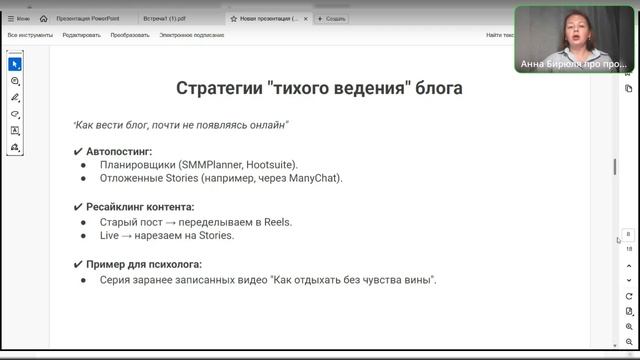640x360 pixels.
Task: Open Электронное подписание
Action: point(191,35)
